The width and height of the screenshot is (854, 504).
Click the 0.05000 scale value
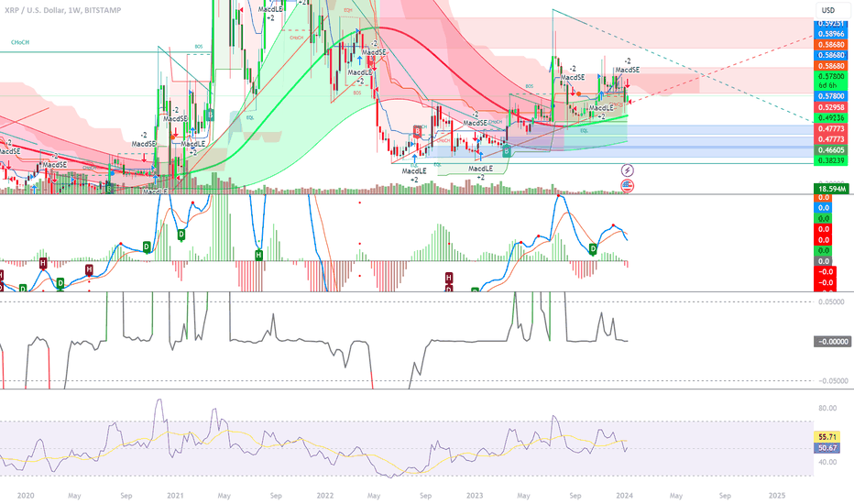833,301
